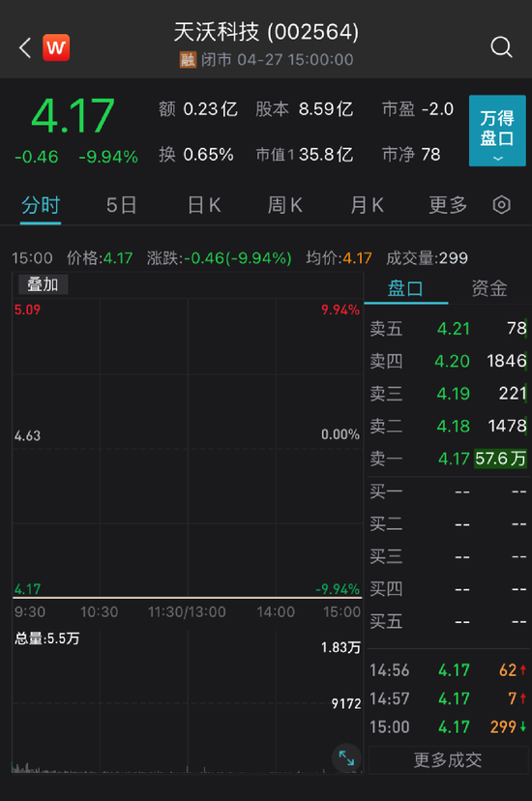The height and width of the screenshot is (801, 532).
Task: Switch to the 日K chart tab
Action: 204,205
